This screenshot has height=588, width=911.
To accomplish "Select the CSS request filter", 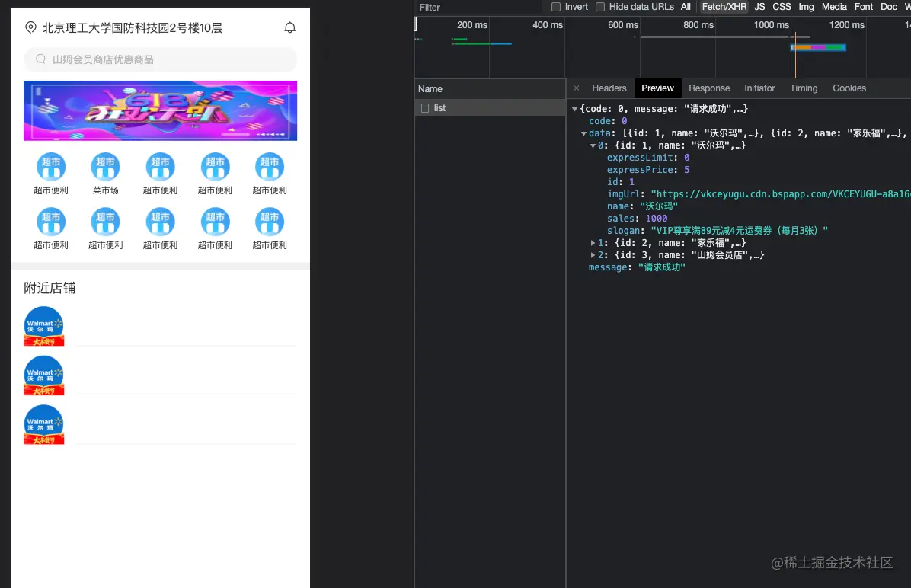I will click(782, 7).
